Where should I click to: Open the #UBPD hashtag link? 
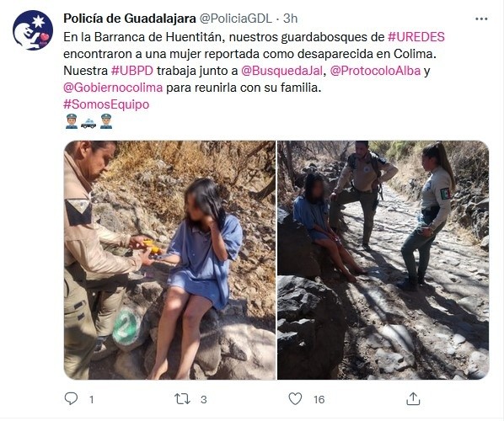(132, 71)
